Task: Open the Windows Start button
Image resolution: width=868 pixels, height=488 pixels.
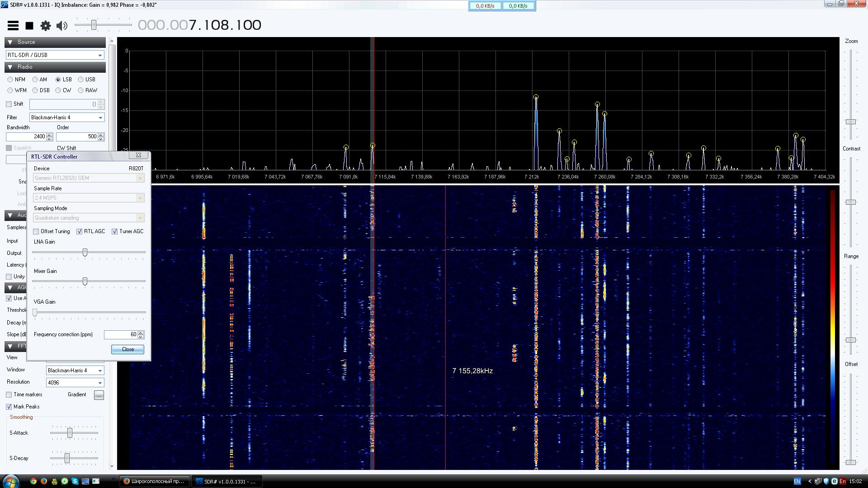Action: [x=10, y=481]
